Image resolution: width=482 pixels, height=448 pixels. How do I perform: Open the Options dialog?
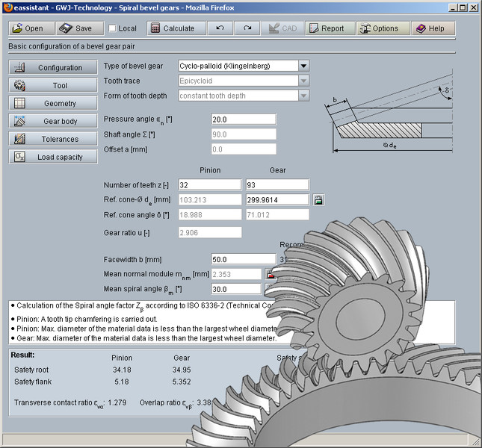pyautogui.click(x=380, y=28)
